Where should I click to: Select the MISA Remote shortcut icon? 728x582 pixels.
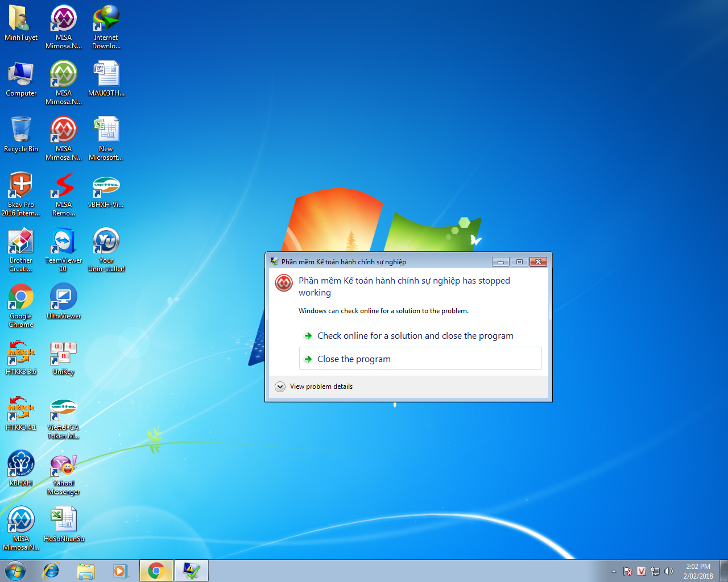point(64,194)
